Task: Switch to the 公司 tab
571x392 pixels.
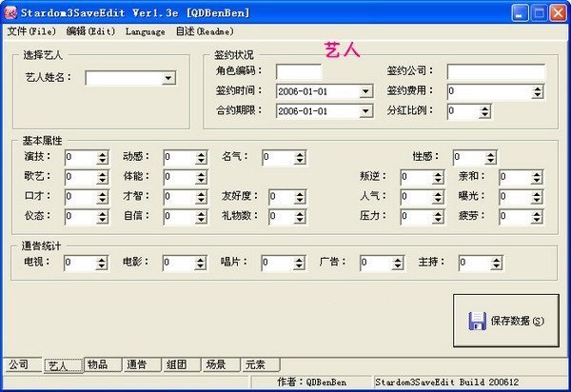Action: coord(21,364)
